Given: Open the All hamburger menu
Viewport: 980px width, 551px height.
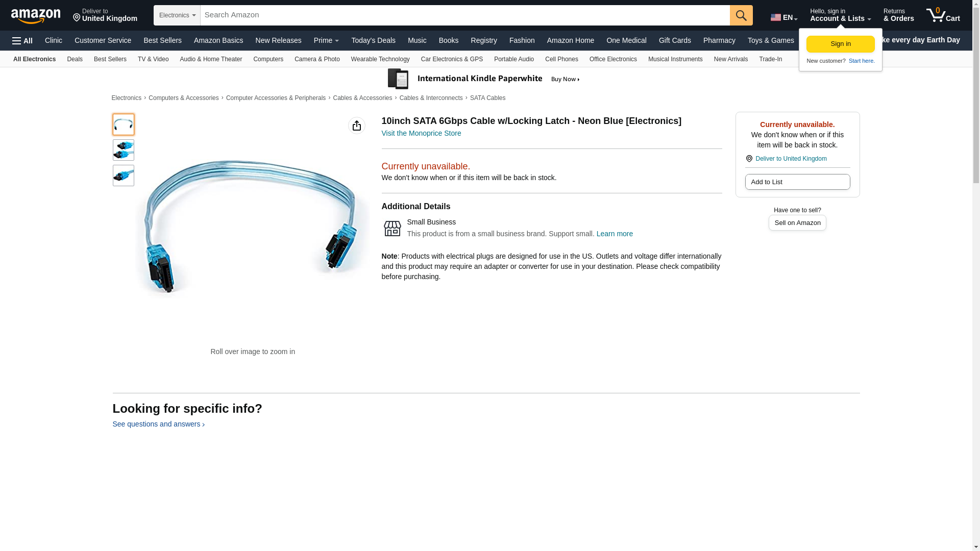Looking at the screenshot, I should (x=22, y=41).
